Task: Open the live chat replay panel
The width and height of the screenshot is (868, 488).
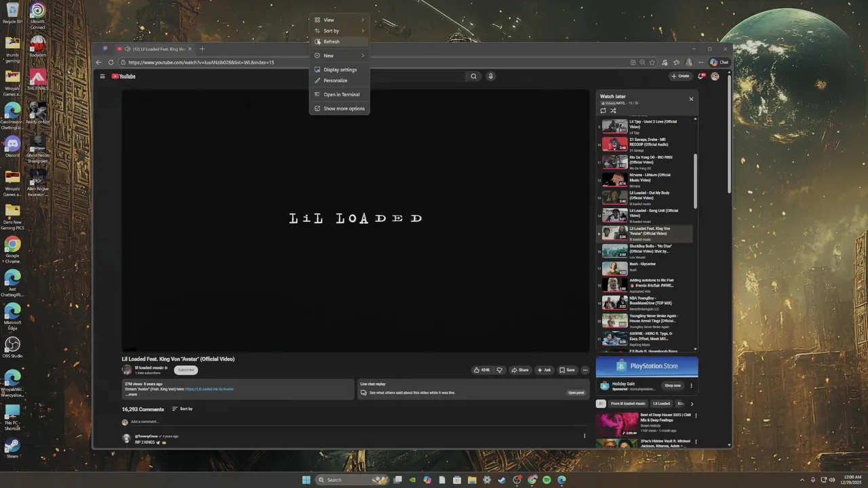Action: click(x=576, y=392)
